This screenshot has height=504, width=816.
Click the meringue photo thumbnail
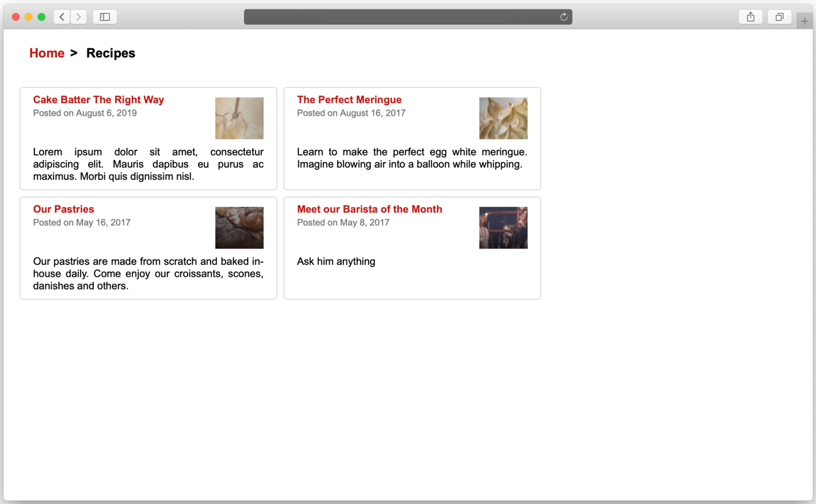click(503, 118)
